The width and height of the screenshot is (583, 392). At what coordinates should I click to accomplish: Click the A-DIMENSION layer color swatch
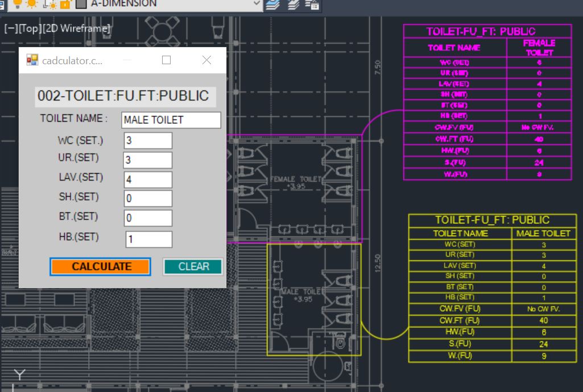tap(81, 4)
